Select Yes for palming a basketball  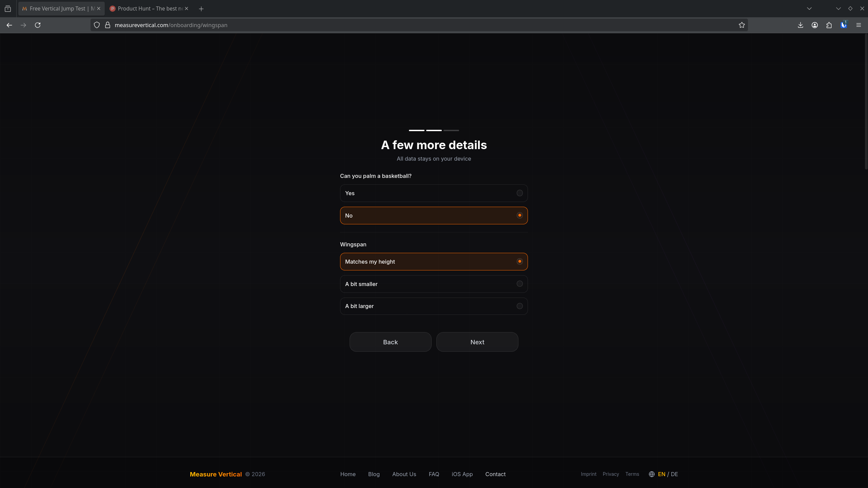(434, 193)
